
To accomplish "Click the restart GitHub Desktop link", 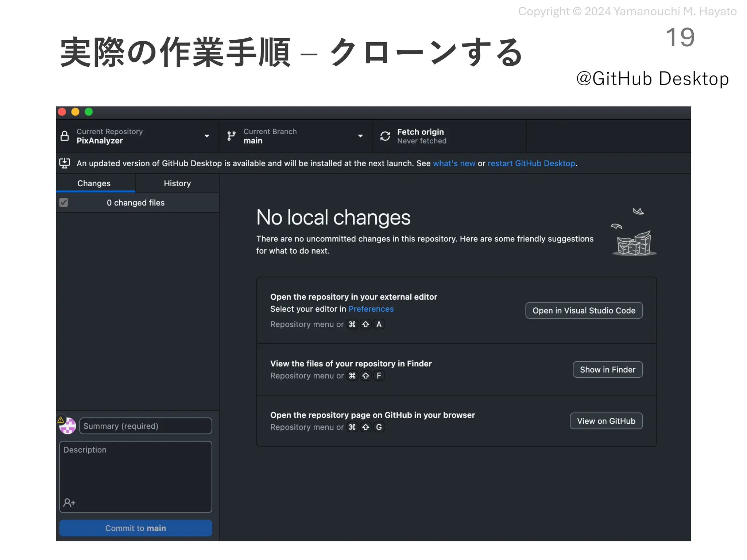I will [531, 163].
